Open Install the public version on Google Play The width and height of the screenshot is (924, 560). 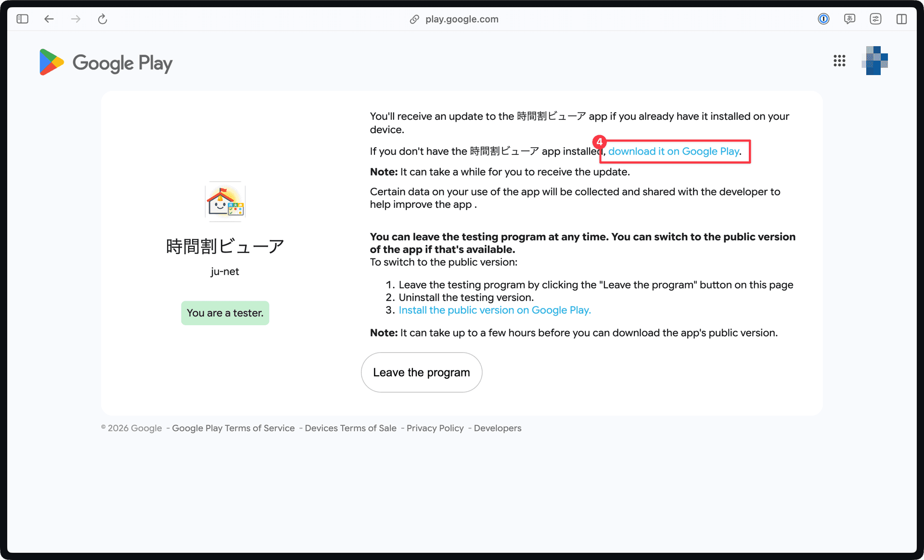tap(494, 310)
